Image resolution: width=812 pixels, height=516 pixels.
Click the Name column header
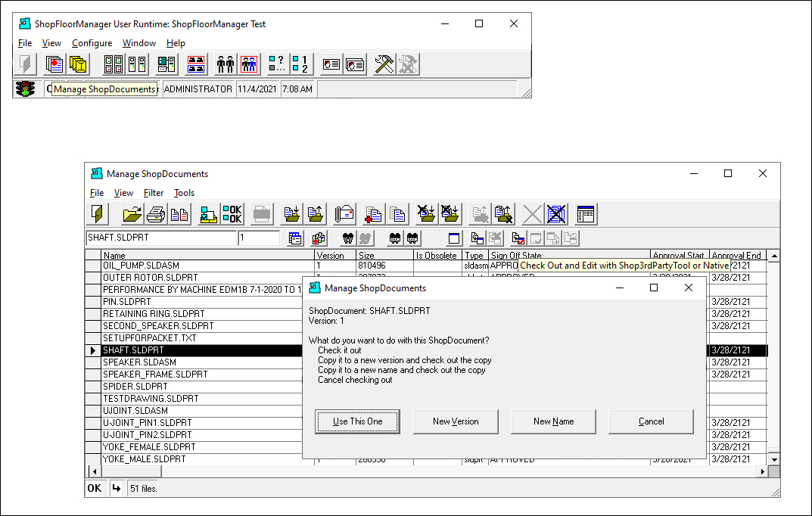[207, 255]
